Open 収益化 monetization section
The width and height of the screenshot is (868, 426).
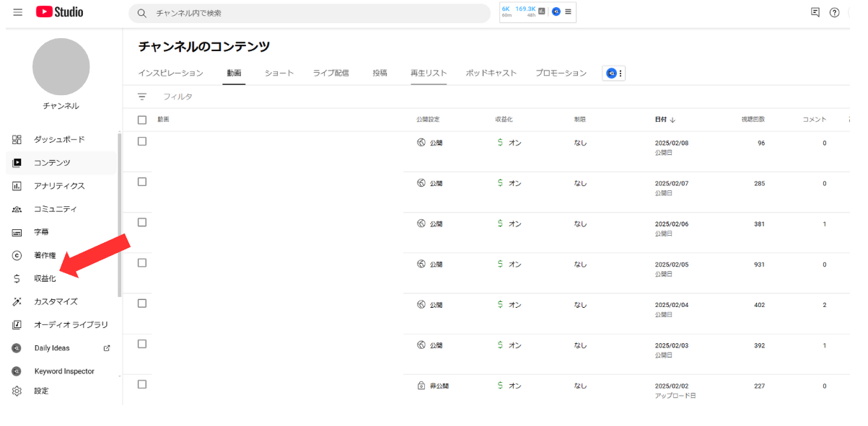point(45,278)
